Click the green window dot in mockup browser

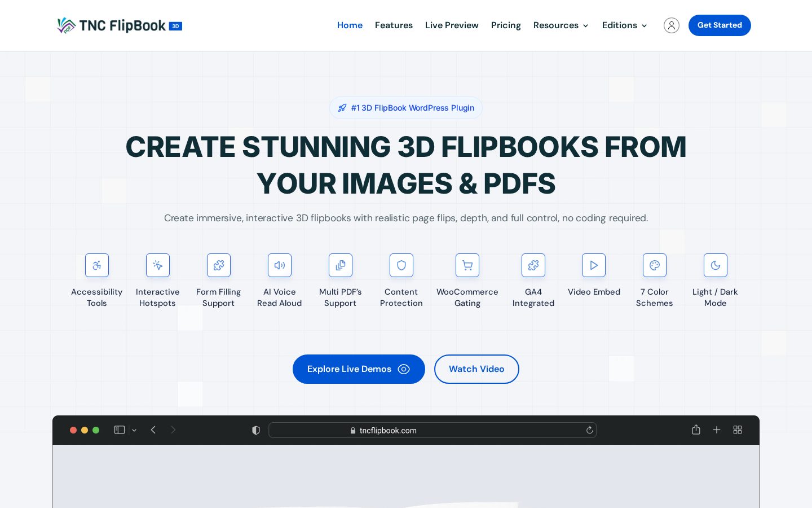[x=96, y=430]
